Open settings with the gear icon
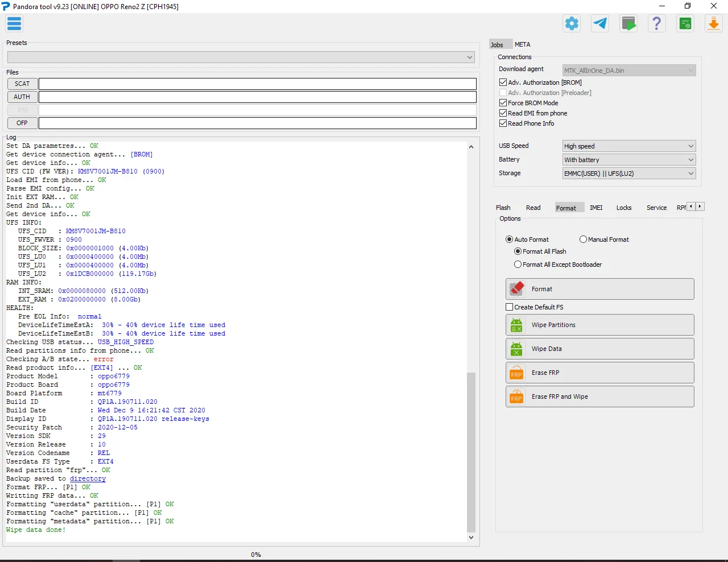Image resolution: width=728 pixels, height=562 pixels. click(572, 24)
